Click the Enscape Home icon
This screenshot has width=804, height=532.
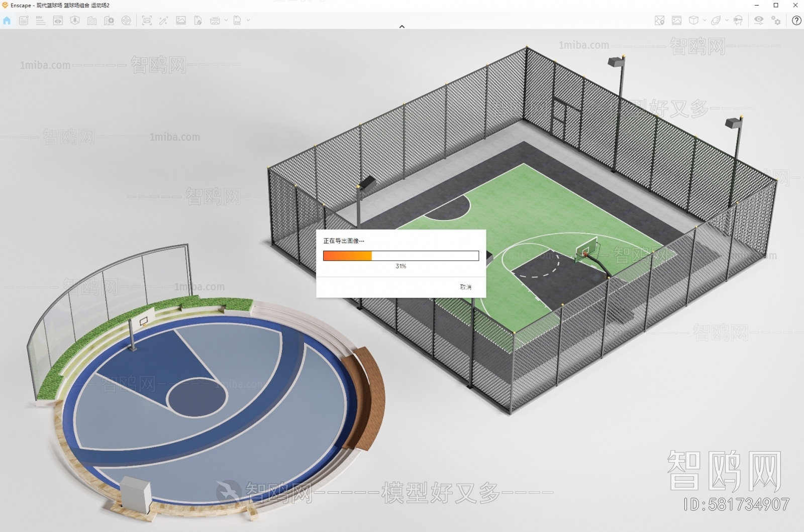click(7, 21)
